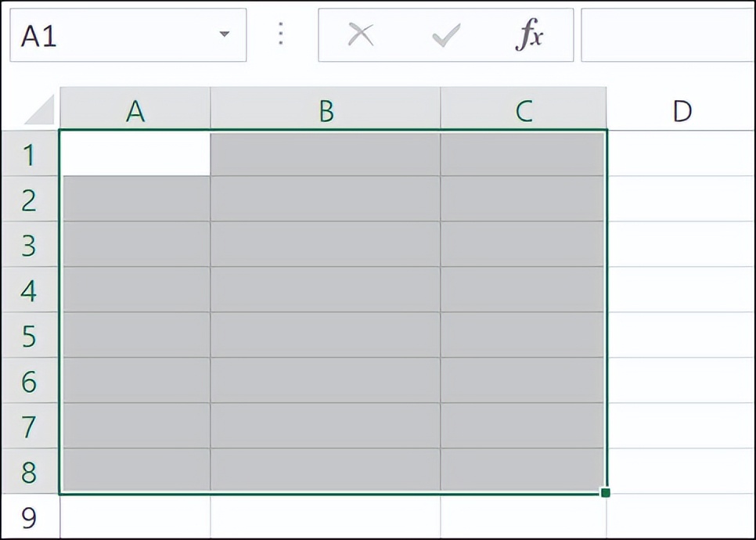
Task: Click the Enter checkmark icon in formula bar
Action: tap(446, 35)
